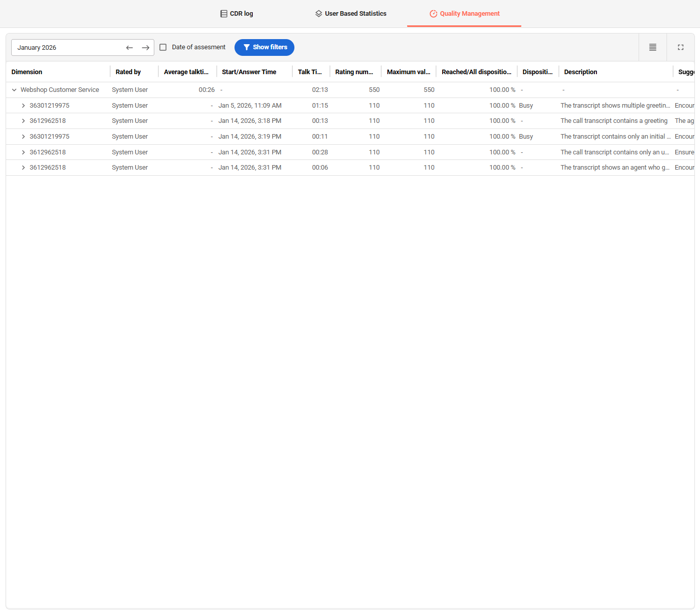Click 'The transcript contains only an initial' description
Viewport: 700px width, 615px height.
[x=616, y=137]
